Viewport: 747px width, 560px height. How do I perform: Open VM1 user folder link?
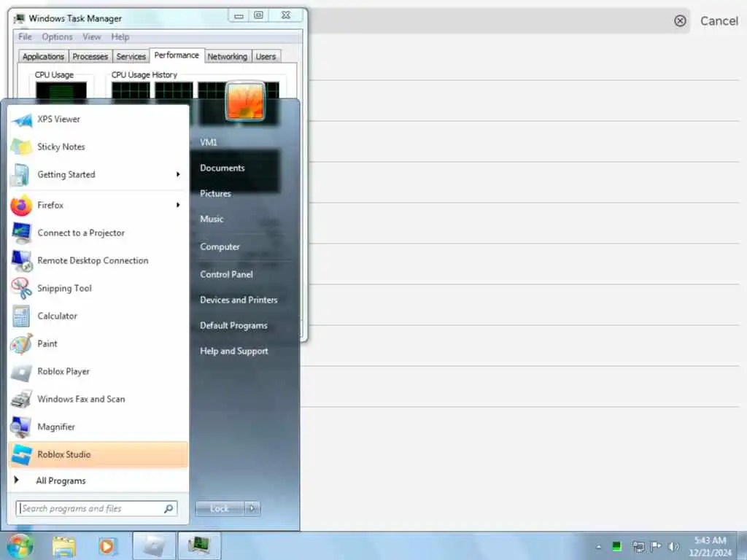[x=208, y=142]
